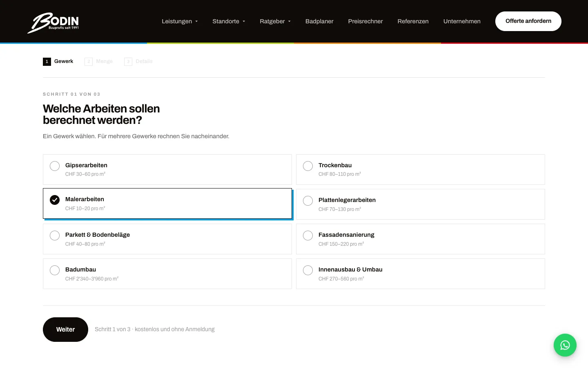Image resolution: width=588 pixels, height=368 pixels.
Task: Select the Trockenbau radio option
Action: click(x=421, y=169)
